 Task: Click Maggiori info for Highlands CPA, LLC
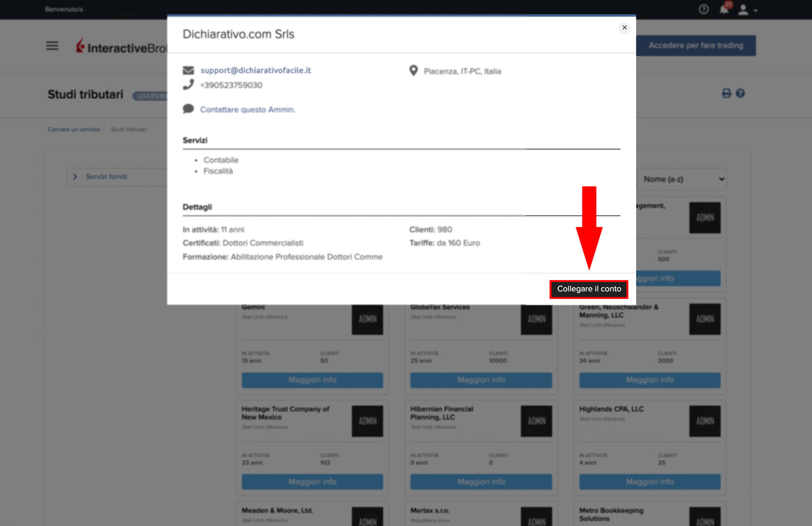[650, 482]
